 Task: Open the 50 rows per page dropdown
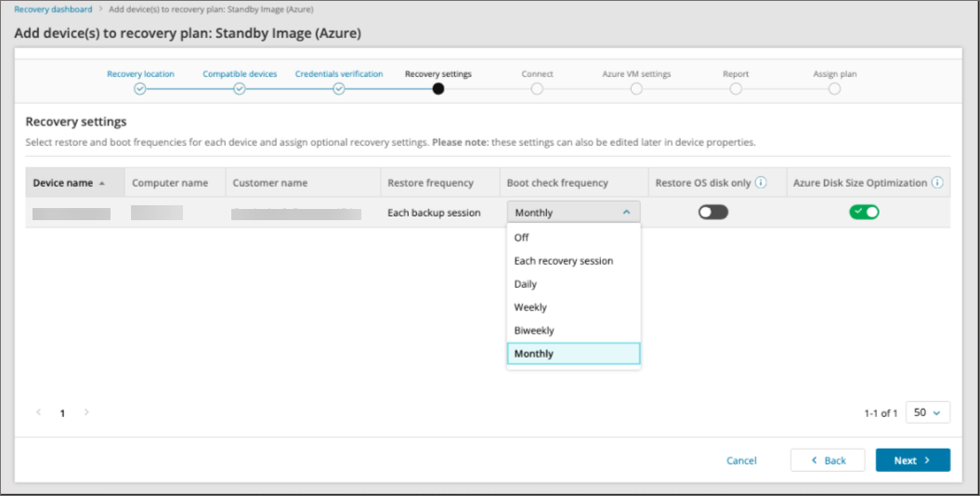click(x=926, y=412)
